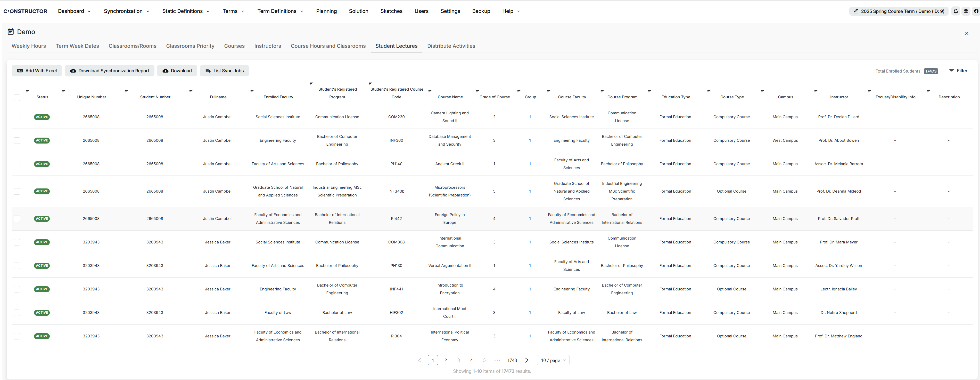Open the notifications bell icon
Viewport: 980px width, 380px height.
click(956, 11)
